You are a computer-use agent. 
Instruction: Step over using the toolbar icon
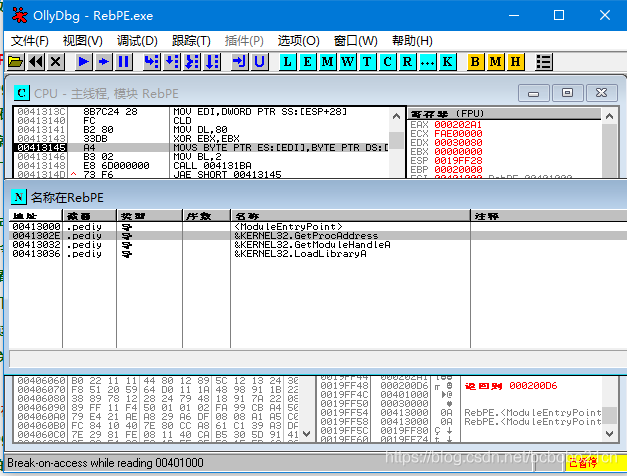[172, 62]
